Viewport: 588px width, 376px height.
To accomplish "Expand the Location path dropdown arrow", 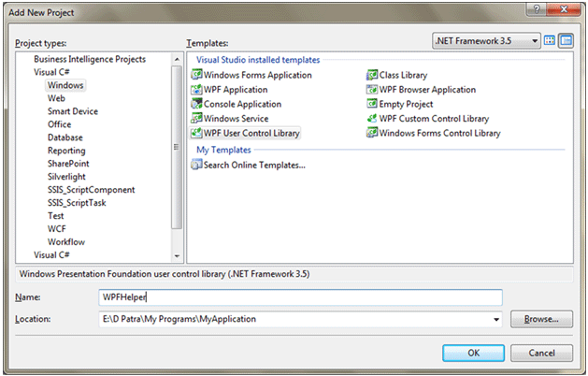I will (495, 319).
